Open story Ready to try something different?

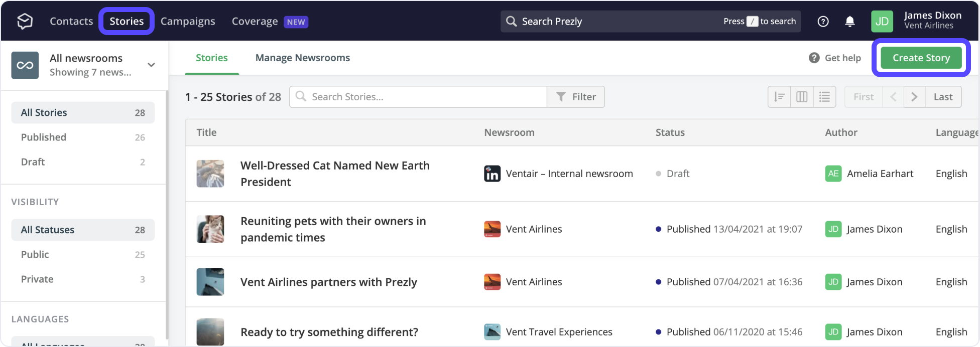pyautogui.click(x=329, y=332)
